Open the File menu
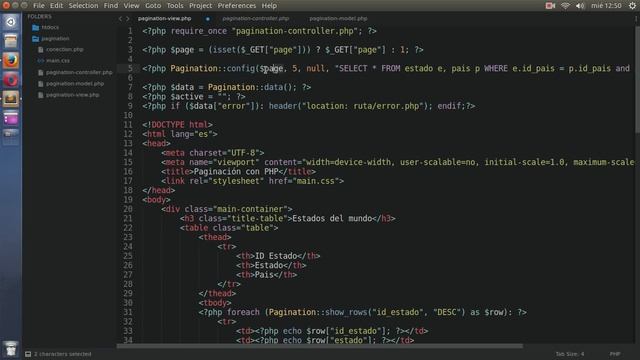The image size is (640, 360). pos(39,6)
